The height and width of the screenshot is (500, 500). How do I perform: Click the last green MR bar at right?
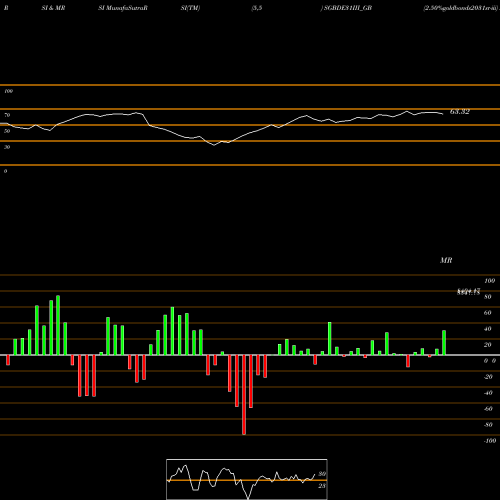(x=444, y=343)
